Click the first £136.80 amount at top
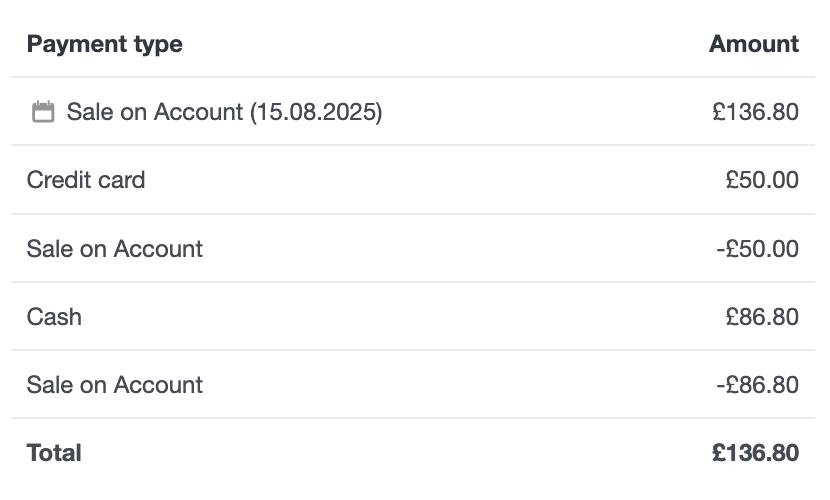Screen dimensions: 830x500 (755, 112)
